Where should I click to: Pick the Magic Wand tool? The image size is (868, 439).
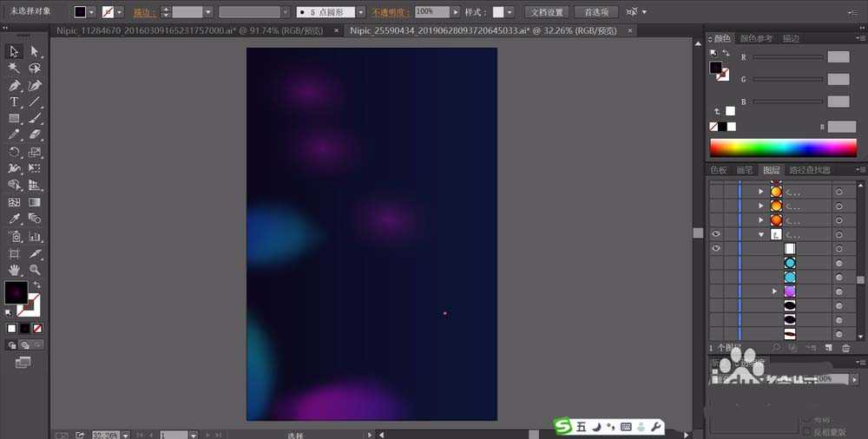click(14, 69)
